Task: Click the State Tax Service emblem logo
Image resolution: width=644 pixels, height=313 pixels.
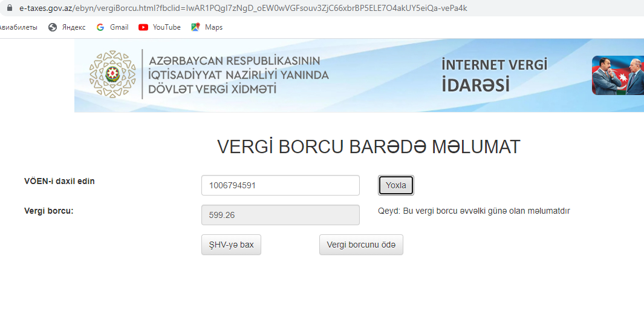Action: coord(112,74)
